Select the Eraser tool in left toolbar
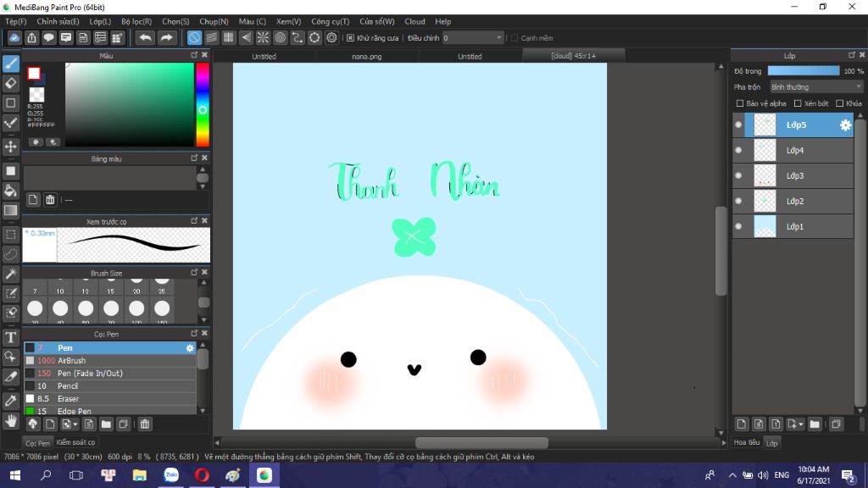The width and height of the screenshot is (868, 488). [10, 84]
